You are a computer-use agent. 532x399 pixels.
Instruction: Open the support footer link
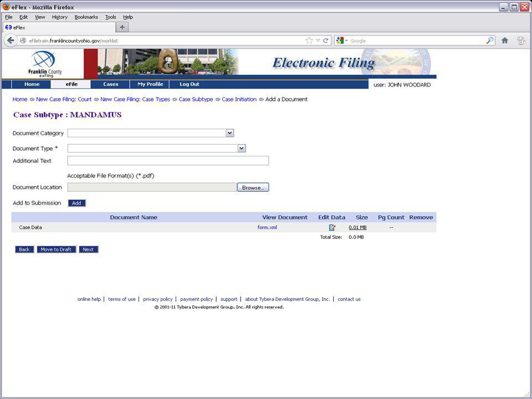[229, 299]
